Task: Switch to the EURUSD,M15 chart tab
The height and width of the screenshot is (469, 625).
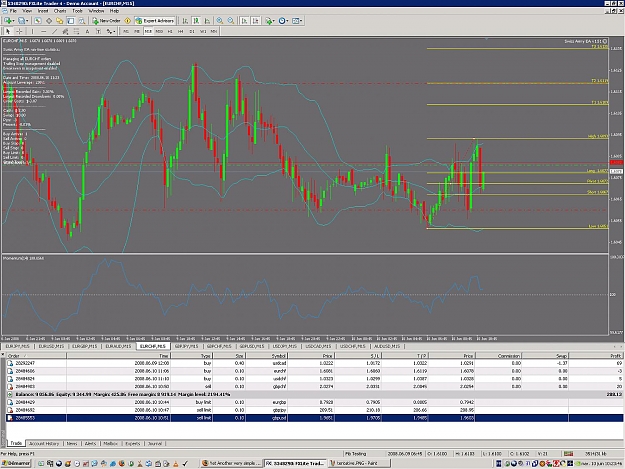Action: click(x=51, y=346)
